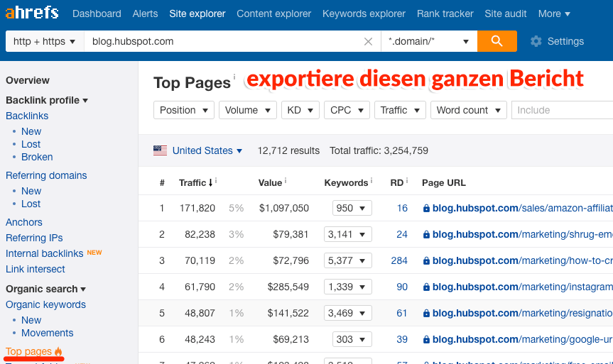Open Referring domains in sidebar

point(46,175)
